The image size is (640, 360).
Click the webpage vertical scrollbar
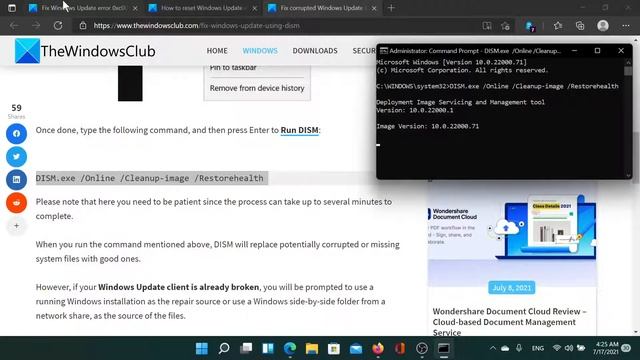coord(636,186)
